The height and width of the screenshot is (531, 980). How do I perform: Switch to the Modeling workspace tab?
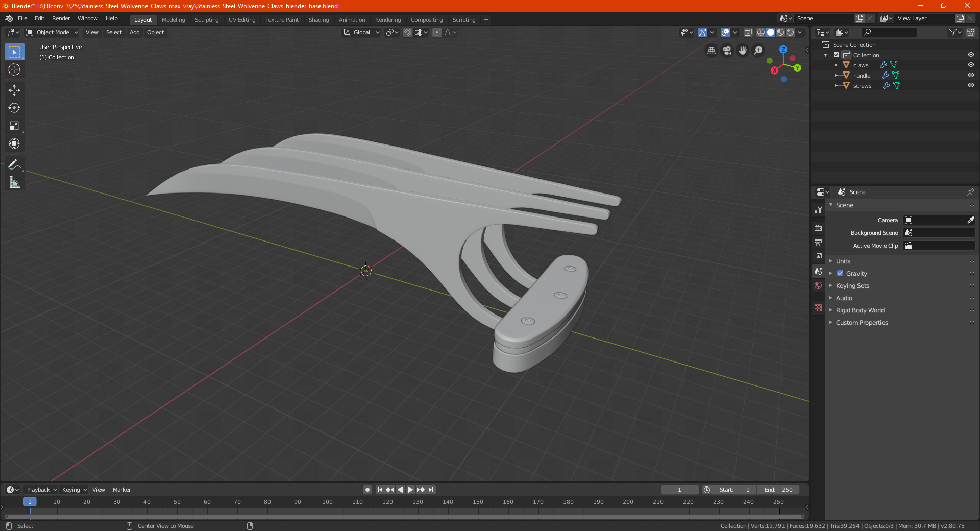[x=173, y=20]
